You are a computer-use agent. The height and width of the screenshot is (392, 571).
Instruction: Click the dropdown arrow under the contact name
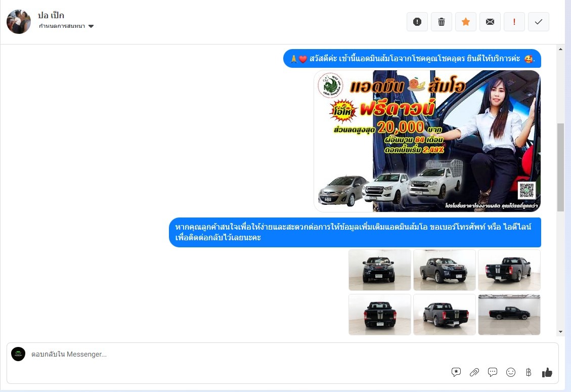pos(91,26)
